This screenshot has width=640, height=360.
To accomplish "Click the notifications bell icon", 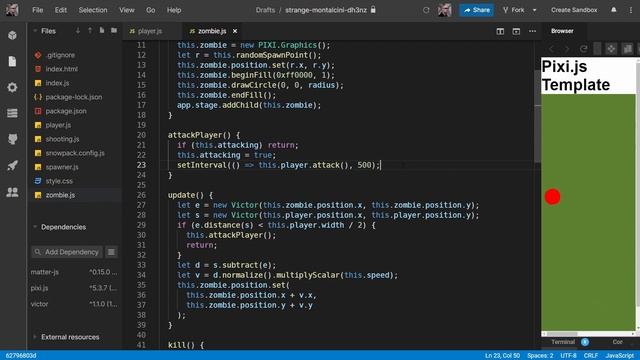I will tap(613, 10).
